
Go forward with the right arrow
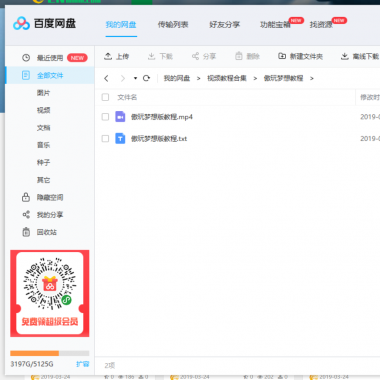[123, 78]
